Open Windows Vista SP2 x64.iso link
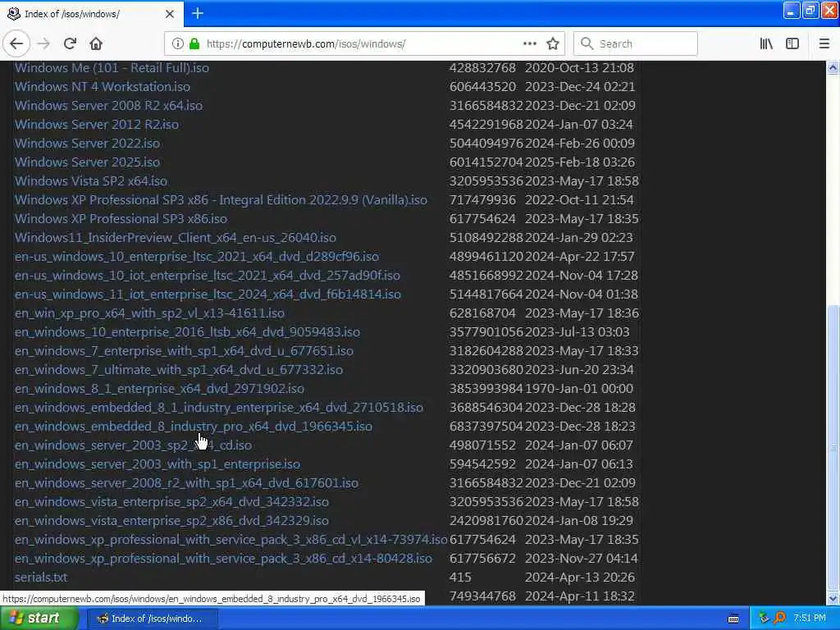Image resolution: width=840 pixels, height=630 pixels. (x=91, y=181)
